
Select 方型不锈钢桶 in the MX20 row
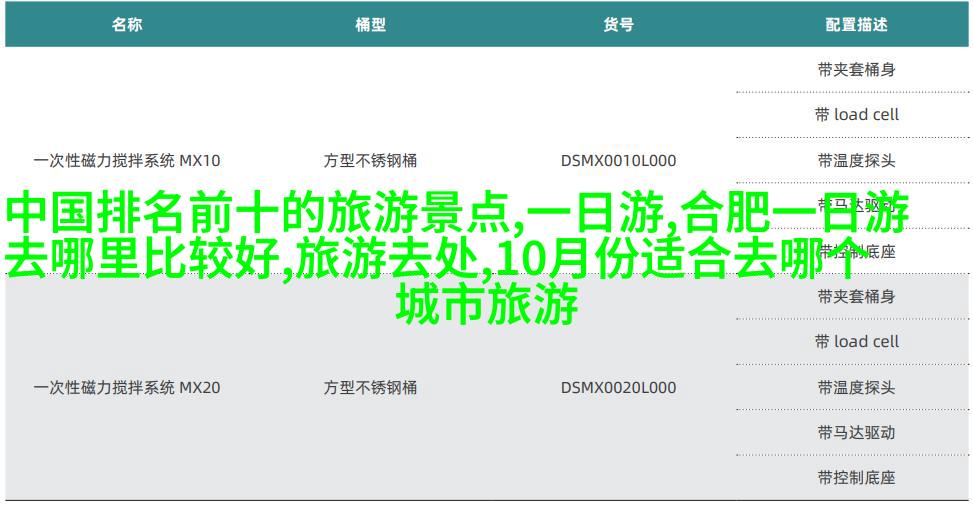point(370,387)
